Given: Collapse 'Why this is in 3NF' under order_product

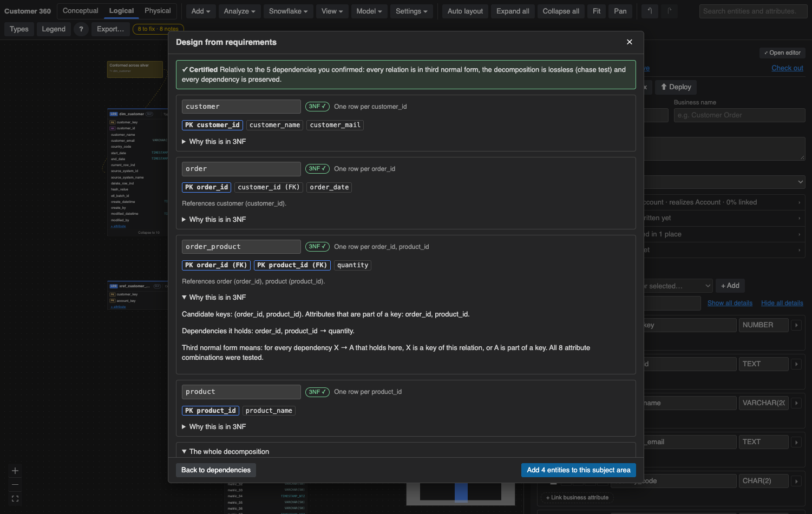Looking at the screenshot, I should click(214, 298).
